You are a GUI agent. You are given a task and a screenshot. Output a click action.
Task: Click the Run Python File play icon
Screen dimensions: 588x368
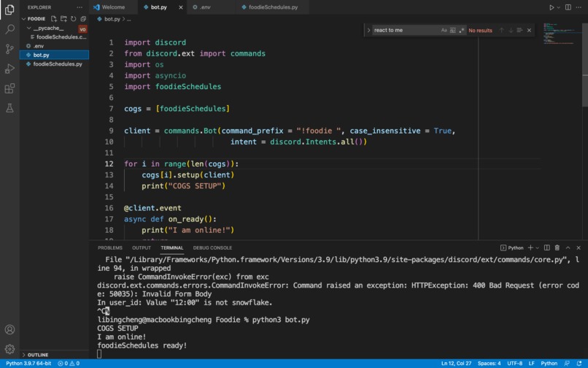pos(552,7)
